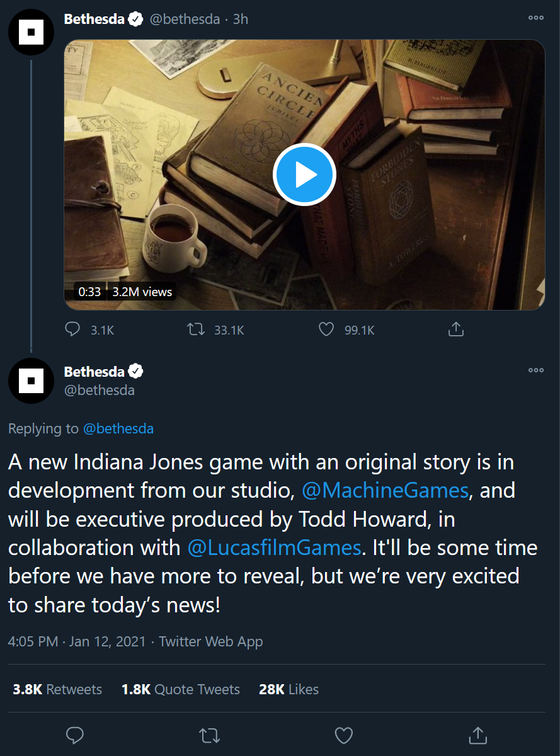Viewport: 560px width, 756px height.
Task: Click the Bethesda avatar on top tweet
Action: click(x=31, y=32)
